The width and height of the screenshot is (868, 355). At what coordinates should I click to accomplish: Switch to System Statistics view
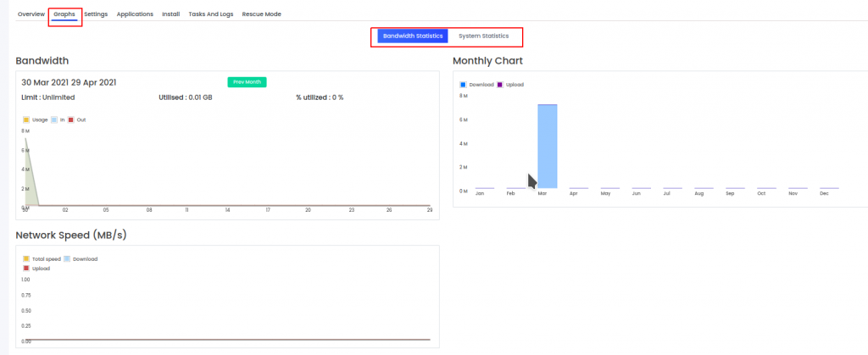tap(483, 36)
